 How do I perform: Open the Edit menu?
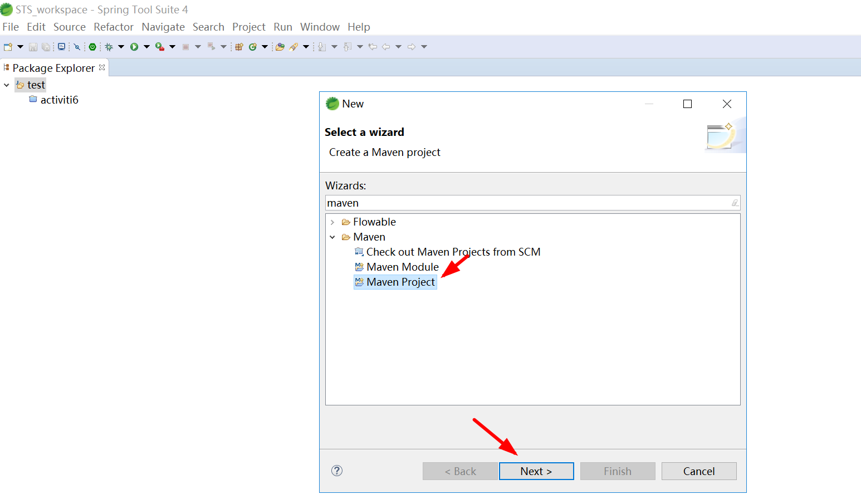click(x=36, y=27)
